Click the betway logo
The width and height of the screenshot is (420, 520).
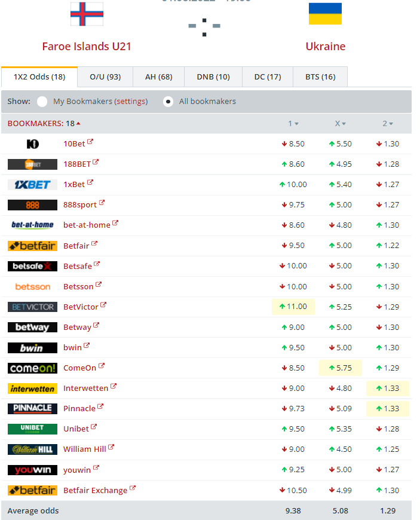pos(32,328)
